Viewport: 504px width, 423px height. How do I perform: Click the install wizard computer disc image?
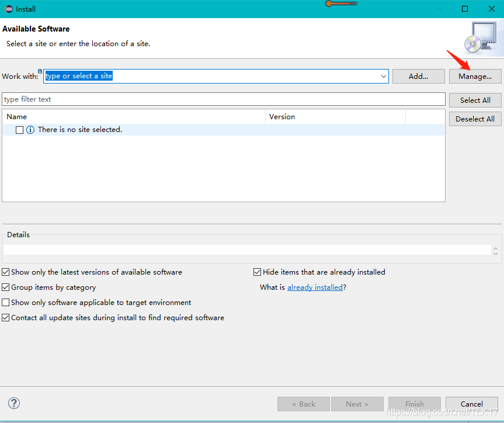(x=481, y=38)
